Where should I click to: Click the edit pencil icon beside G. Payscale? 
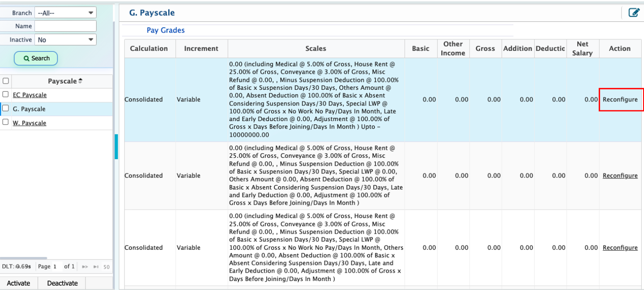click(x=634, y=13)
